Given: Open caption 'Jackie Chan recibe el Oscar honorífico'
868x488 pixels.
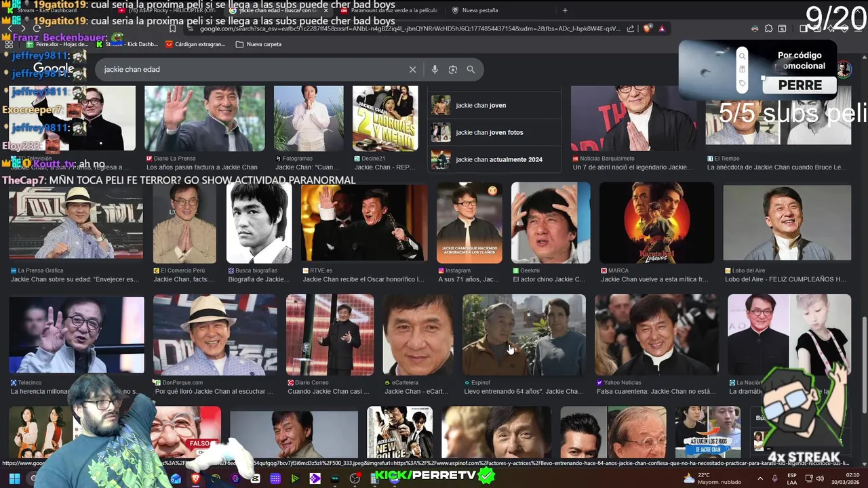Looking at the screenshot, I should (365, 279).
